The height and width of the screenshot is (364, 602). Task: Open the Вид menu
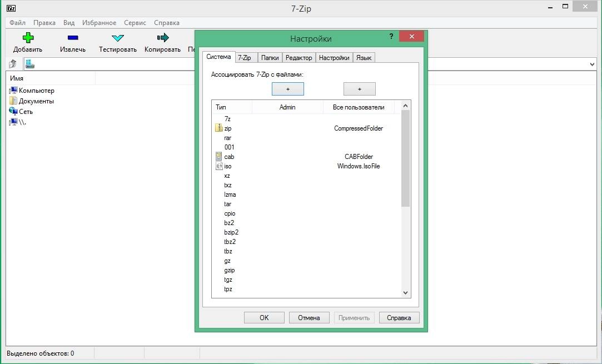[69, 23]
